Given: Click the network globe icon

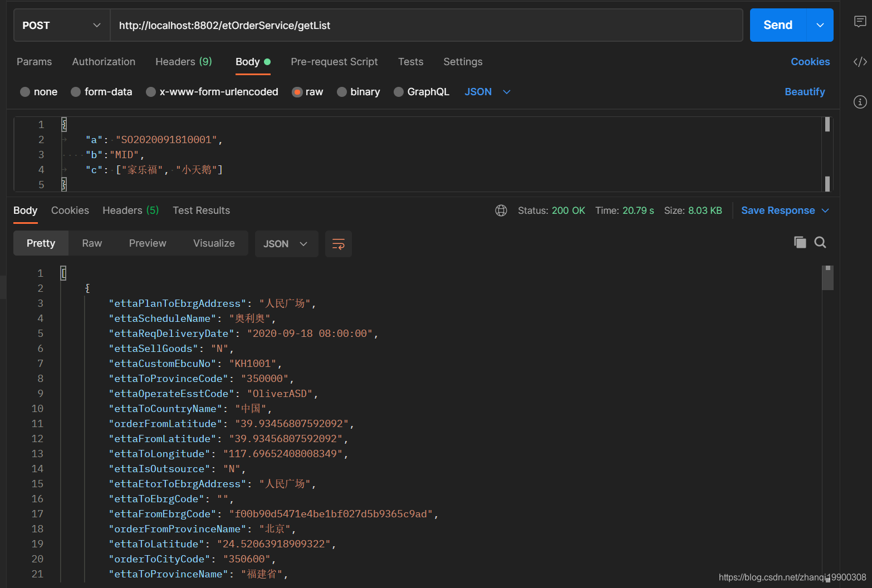Looking at the screenshot, I should [501, 210].
